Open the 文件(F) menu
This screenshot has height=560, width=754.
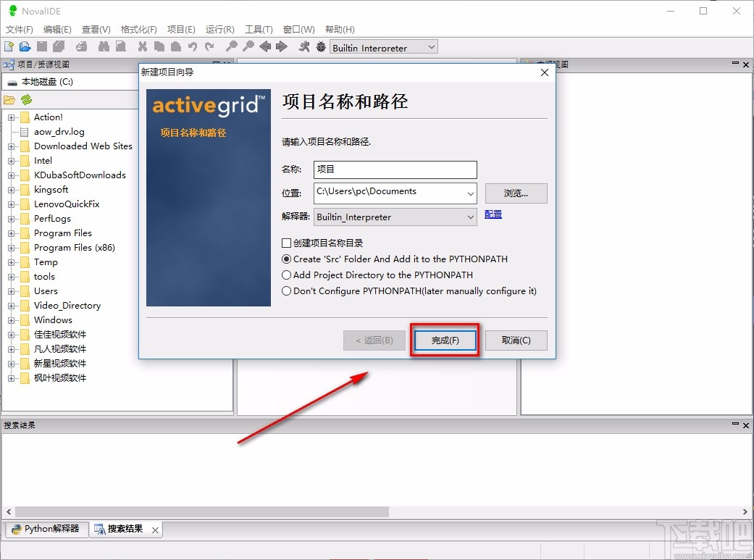(20, 30)
